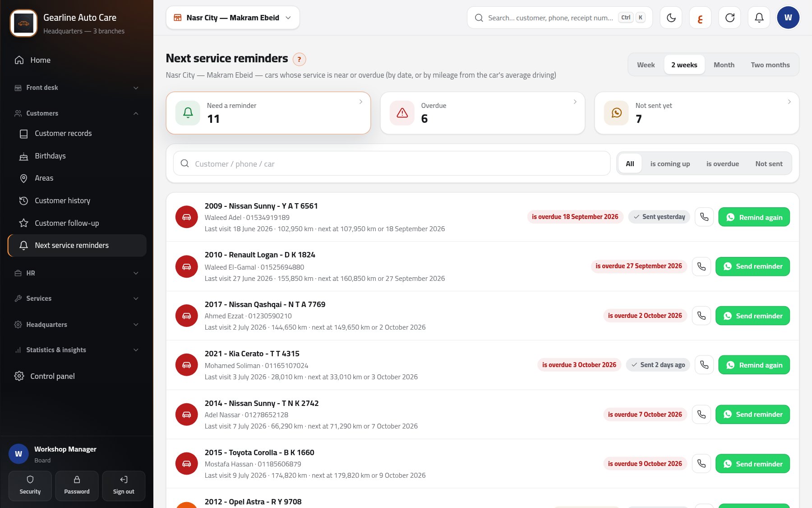Set the period to Week

click(646, 65)
